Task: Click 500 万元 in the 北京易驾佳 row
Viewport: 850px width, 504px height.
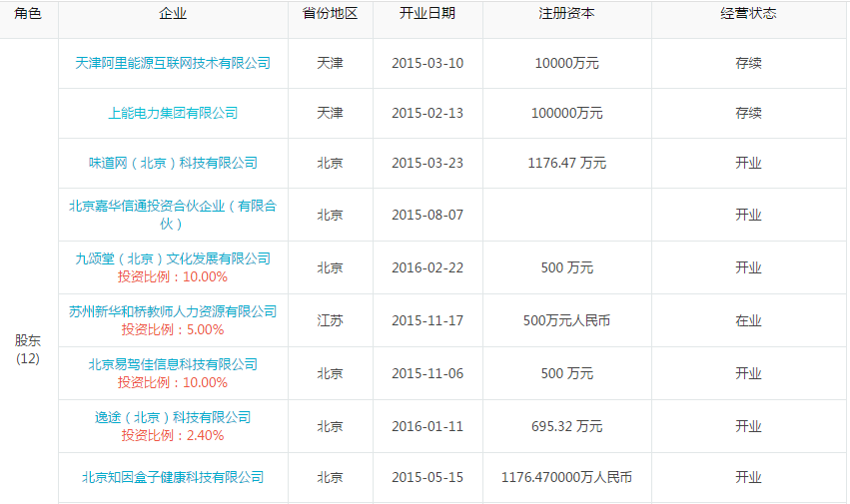Action: tap(567, 373)
